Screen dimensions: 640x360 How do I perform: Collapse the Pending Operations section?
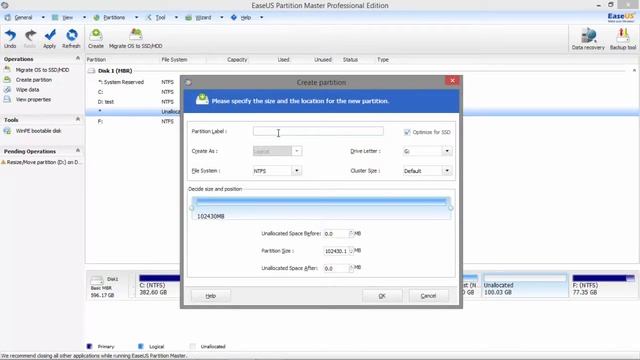(78, 151)
